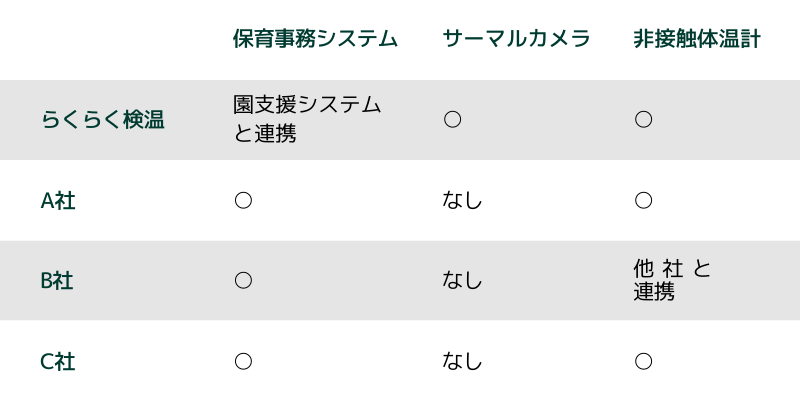Click circle mark for B社 保育事務システム

tap(243, 281)
